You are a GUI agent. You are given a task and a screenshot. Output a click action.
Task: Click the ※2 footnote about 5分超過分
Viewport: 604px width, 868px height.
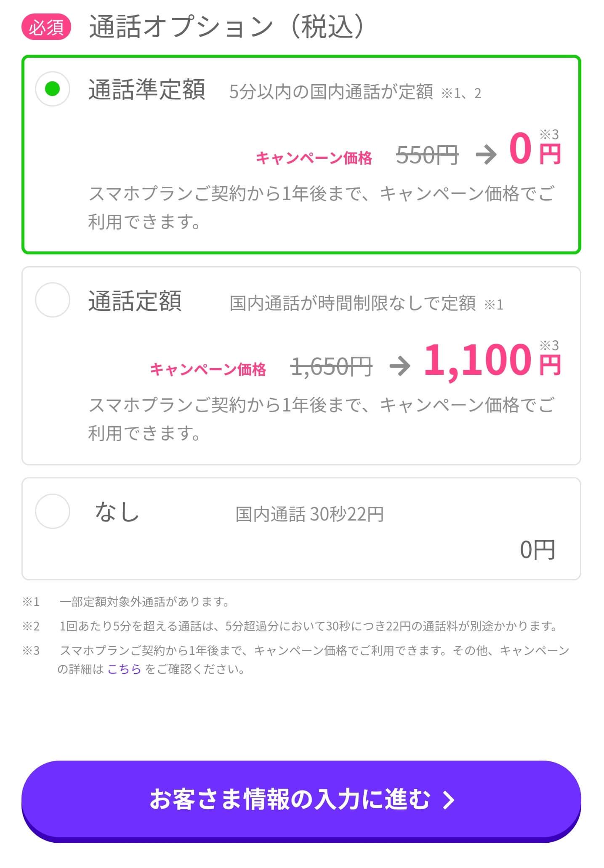click(308, 626)
